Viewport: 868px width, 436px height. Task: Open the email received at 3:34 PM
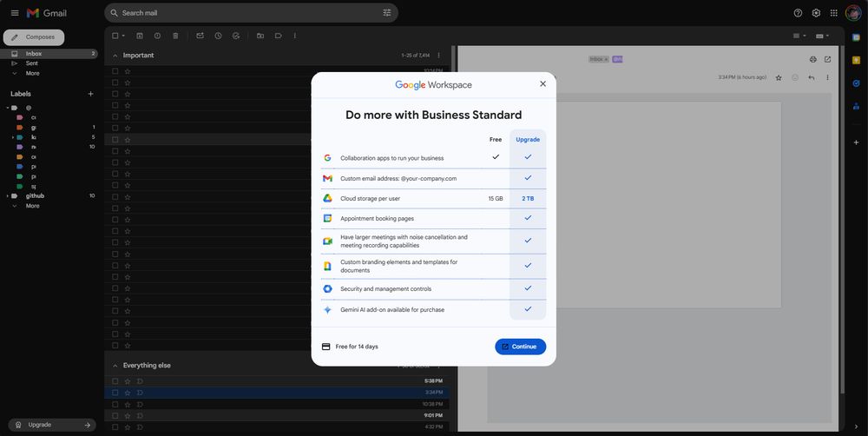[277, 393]
